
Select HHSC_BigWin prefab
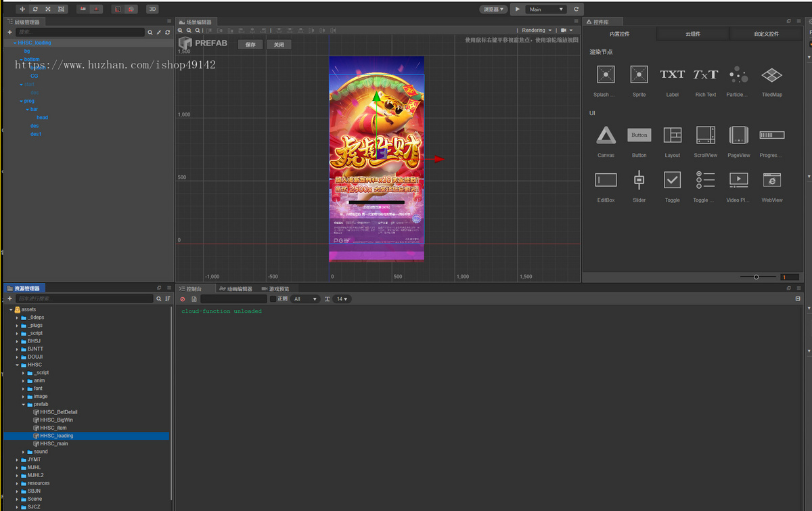pos(56,420)
